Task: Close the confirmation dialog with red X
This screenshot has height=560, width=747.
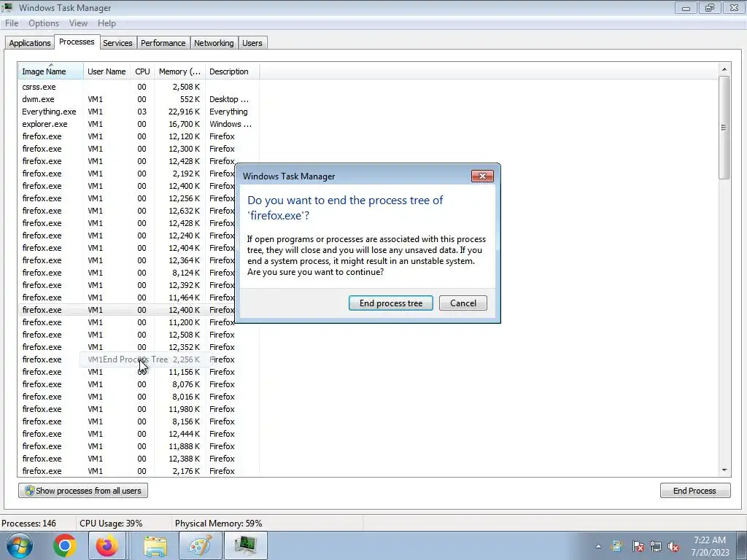Action: pos(482,176)
